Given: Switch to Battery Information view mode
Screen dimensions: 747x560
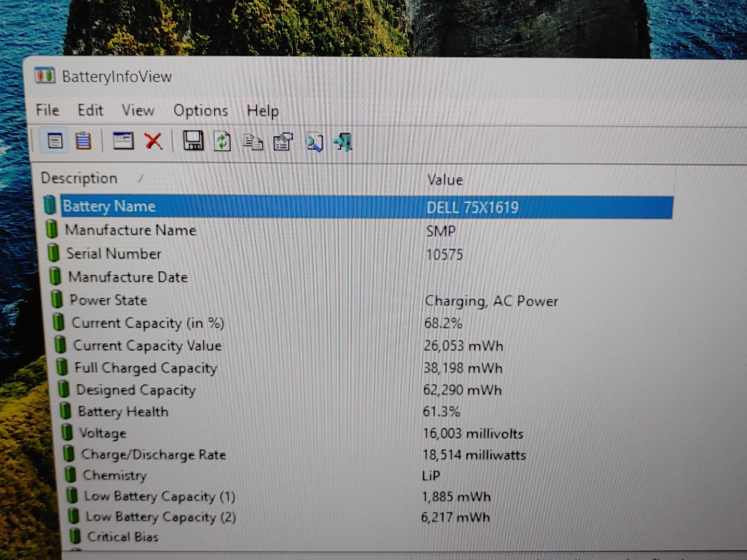Looking at the screenshot, I should coord(55,141).
